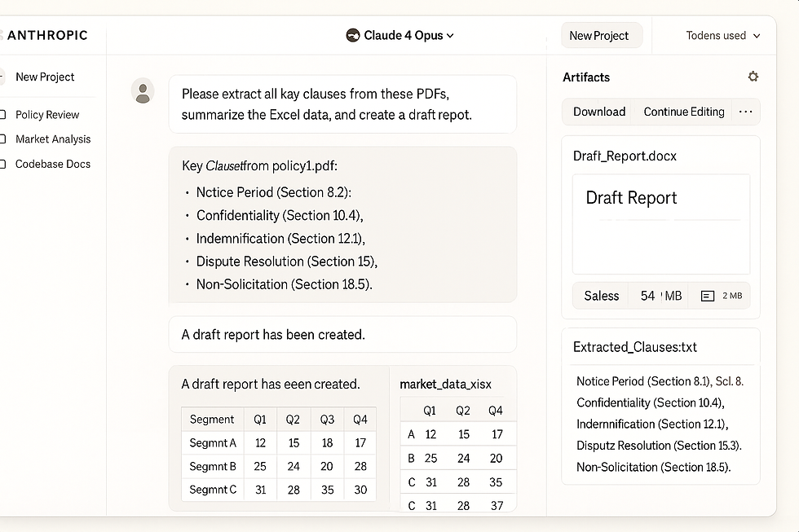799x532 pixels.
Task: Toggle the Market Analysis checkbox
Action: [2, 139]
